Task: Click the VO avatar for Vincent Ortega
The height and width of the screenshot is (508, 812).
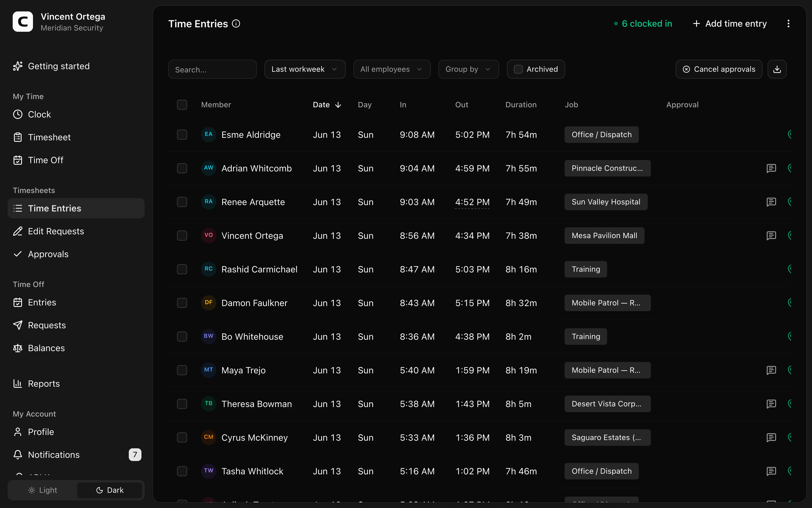Action: pyautogui.click(x=208, y=236)
